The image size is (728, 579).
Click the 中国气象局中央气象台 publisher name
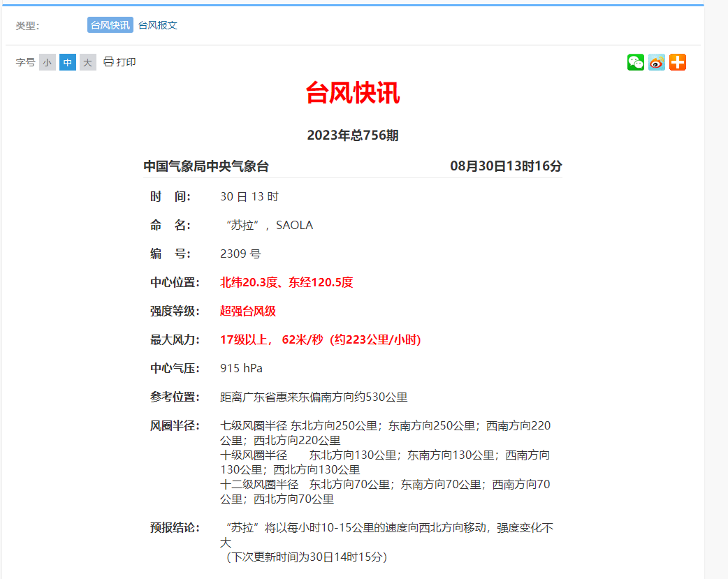pyautogui.click(x=206, y=166)
